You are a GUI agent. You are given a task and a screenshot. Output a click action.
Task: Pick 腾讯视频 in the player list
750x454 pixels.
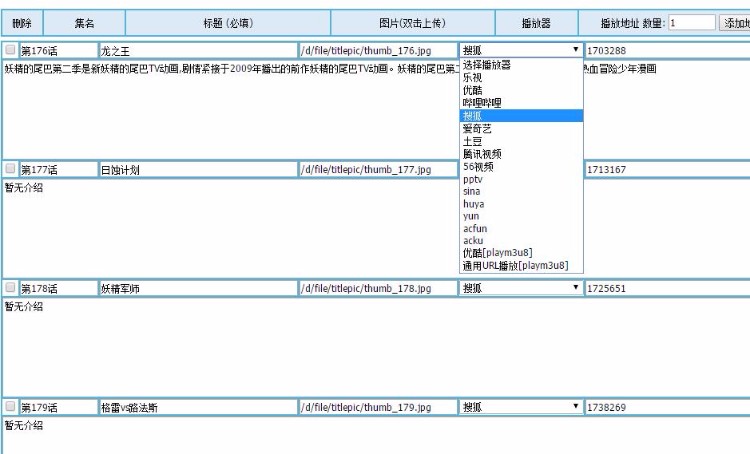click(x=521, y=154)
